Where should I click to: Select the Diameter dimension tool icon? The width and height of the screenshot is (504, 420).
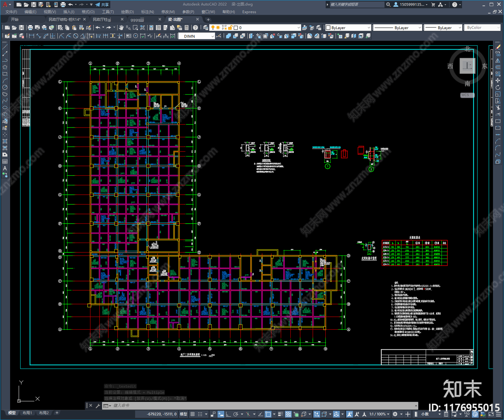(x=76, y=36)
